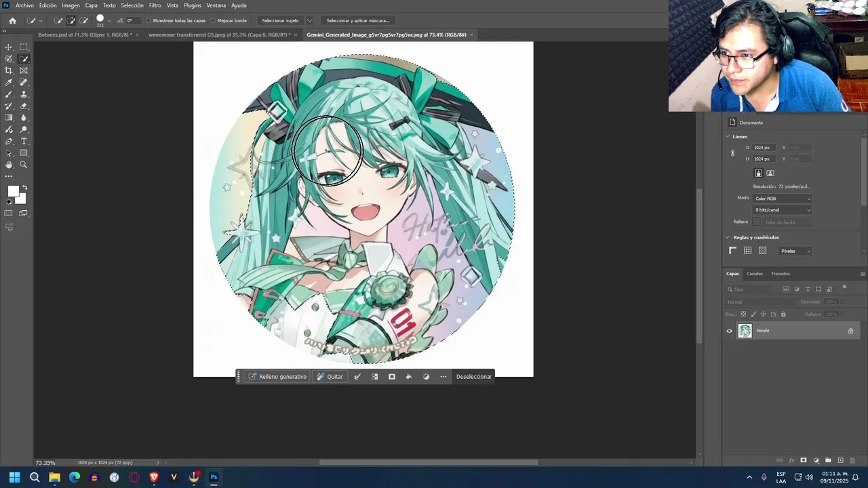Open the Capas panel menu
The image size is (868, 488).
[863, 274]
